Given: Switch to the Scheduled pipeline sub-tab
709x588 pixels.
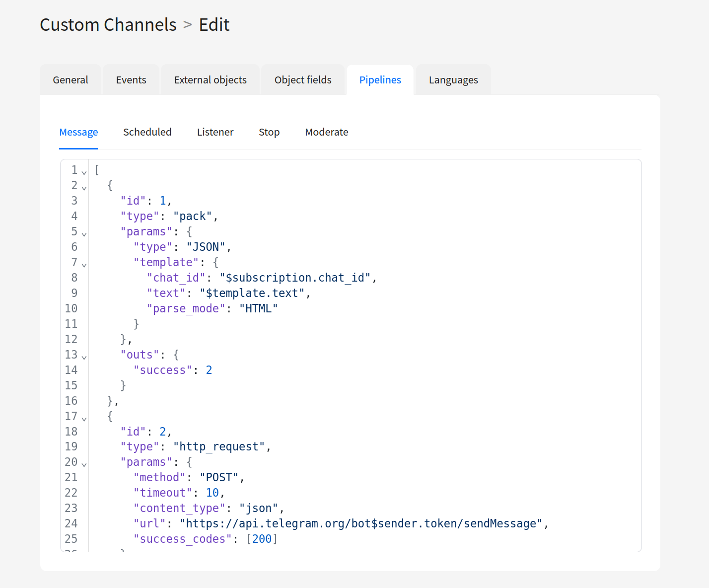Looking at the screenshot, I should tap(147, 132).
